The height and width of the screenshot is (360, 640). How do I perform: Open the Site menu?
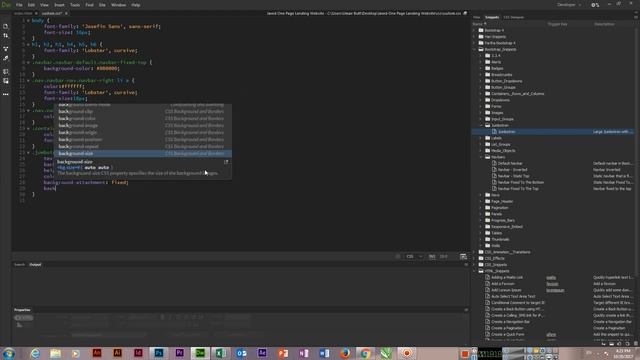(x=102, y=5)
